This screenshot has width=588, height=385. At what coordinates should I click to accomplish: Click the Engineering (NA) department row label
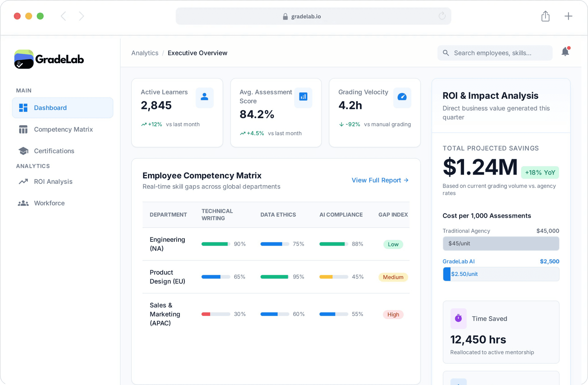[x=167, y=244]
